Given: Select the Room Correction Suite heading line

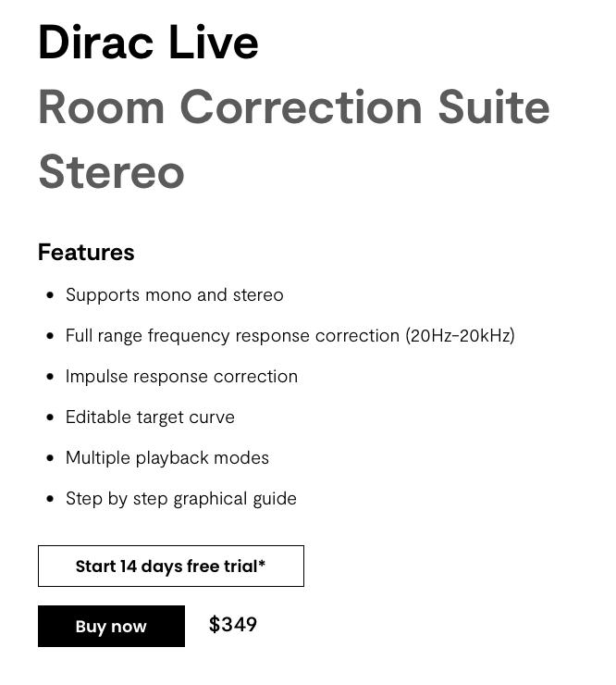Looking at the screenshot, I should 293,107.
